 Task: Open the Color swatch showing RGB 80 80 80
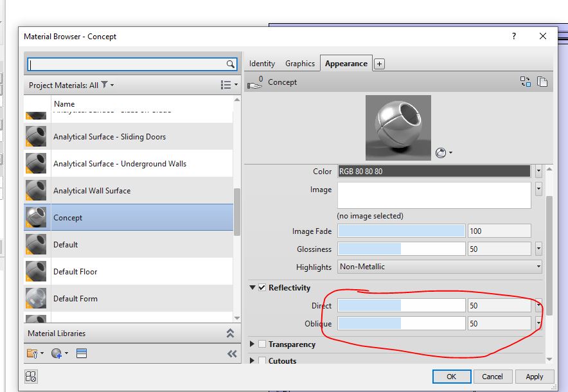(x=434, y=171)
